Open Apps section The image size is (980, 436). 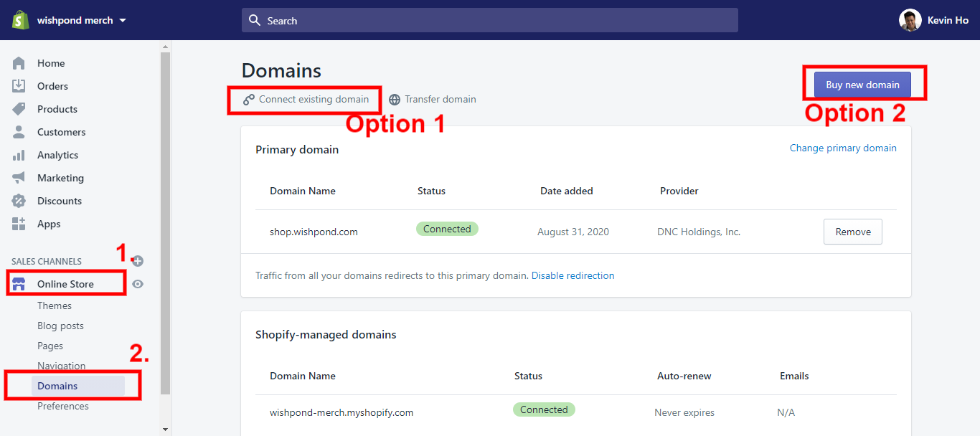(x=49, y=224)
